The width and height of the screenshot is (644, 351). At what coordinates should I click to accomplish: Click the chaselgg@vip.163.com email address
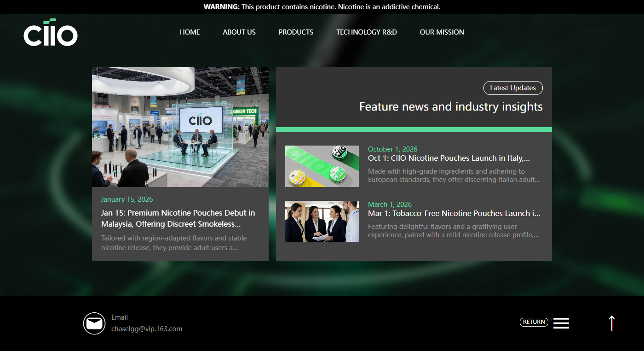146,329
